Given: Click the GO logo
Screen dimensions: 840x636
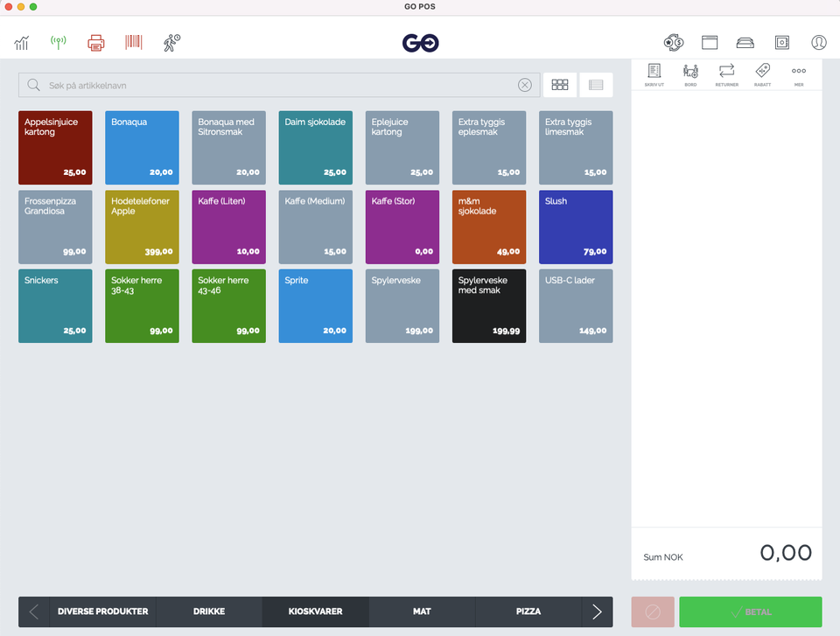Looking at the screenshot, I should click(421, 43).
